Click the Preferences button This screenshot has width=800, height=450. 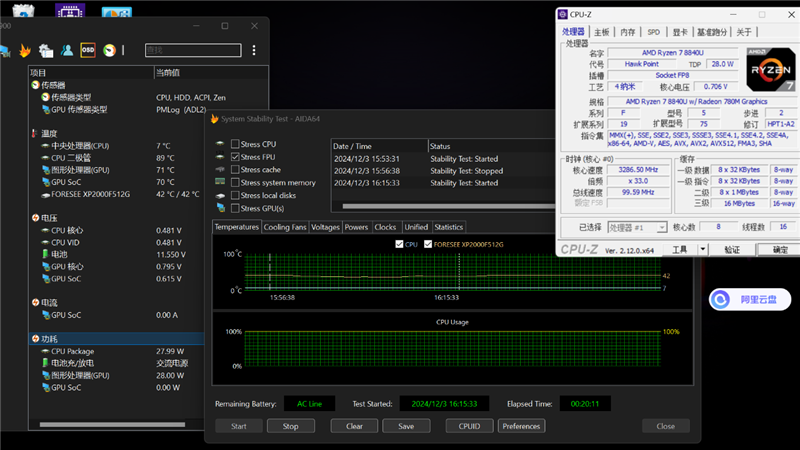tap(521, 426)
